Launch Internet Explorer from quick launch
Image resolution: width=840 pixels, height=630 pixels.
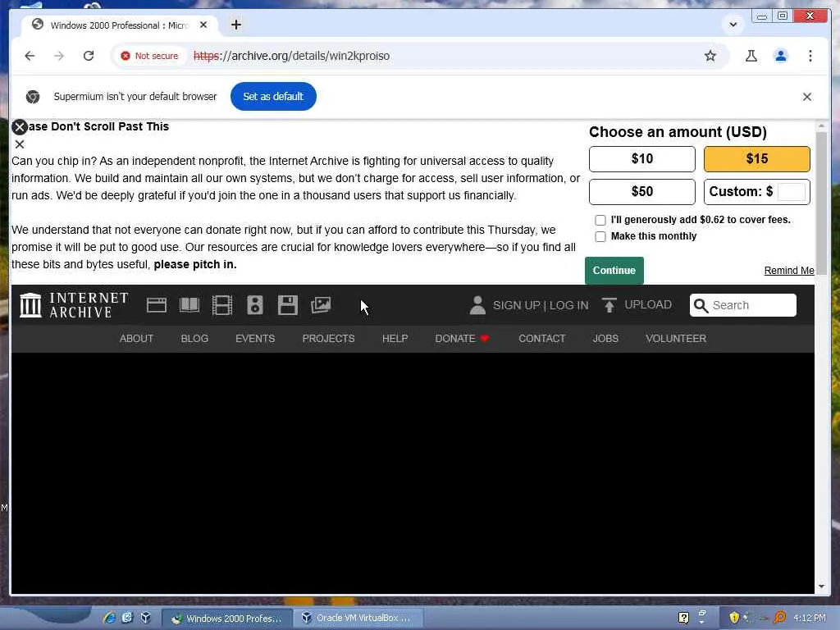coord(109,618)
